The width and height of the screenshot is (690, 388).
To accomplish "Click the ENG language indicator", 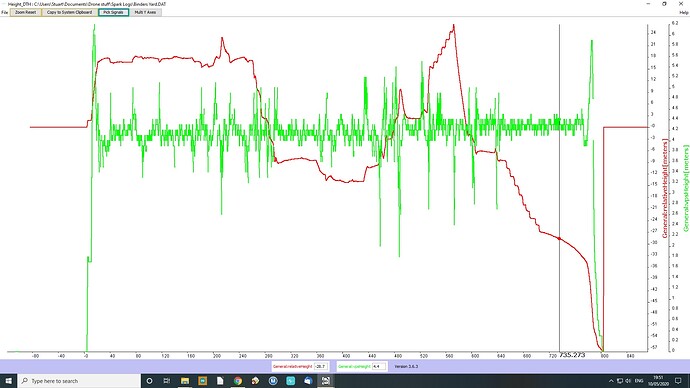I will tap(639, 381).
